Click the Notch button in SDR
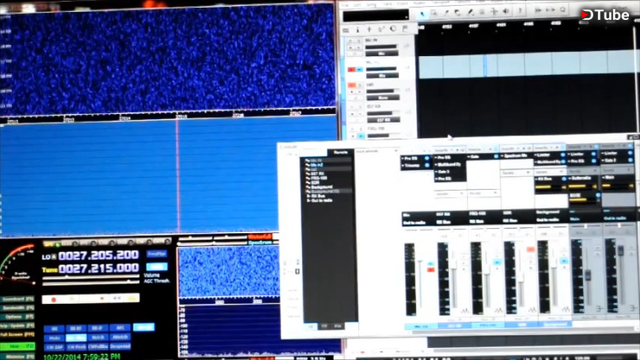The image size is (640, 360). pyautogui.click(x=98, y=338)
